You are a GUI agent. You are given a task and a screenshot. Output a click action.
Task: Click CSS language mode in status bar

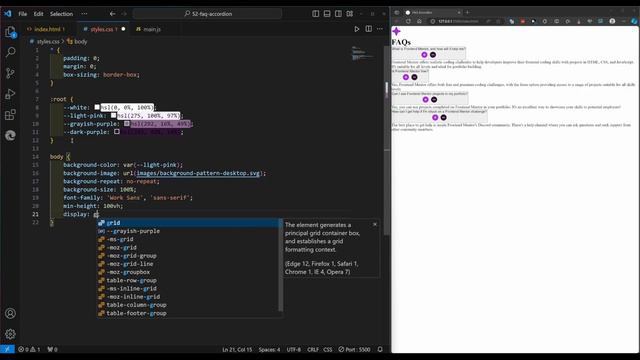click(328, 349)
